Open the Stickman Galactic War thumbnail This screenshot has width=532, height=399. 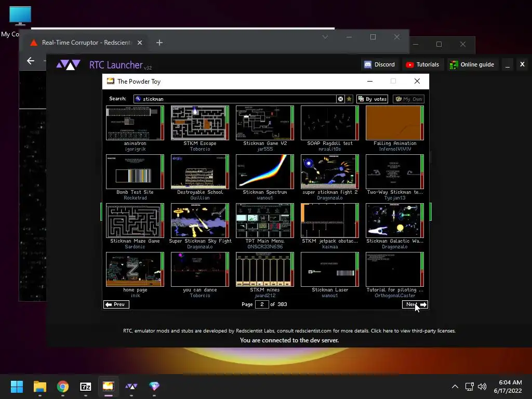(395, 220)
